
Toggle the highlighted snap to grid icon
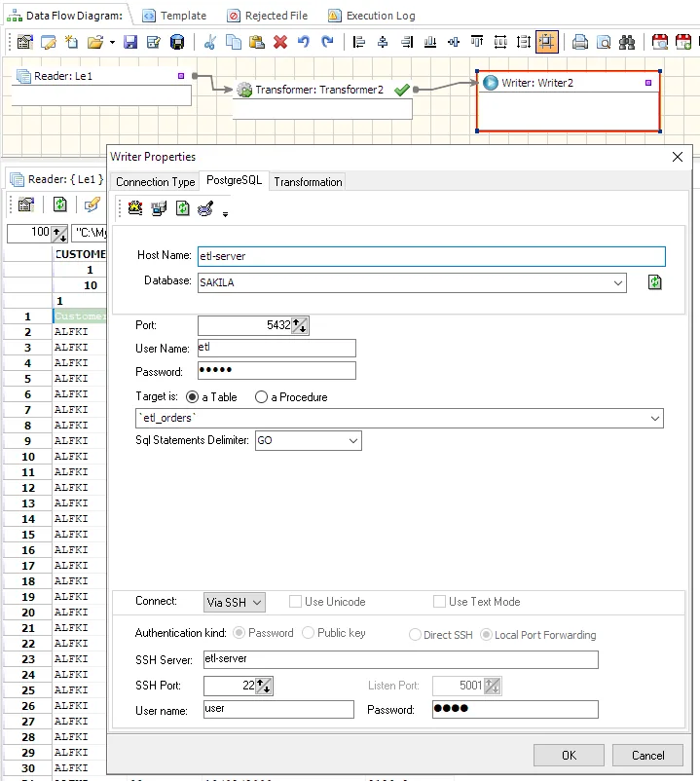coord(546,42)
